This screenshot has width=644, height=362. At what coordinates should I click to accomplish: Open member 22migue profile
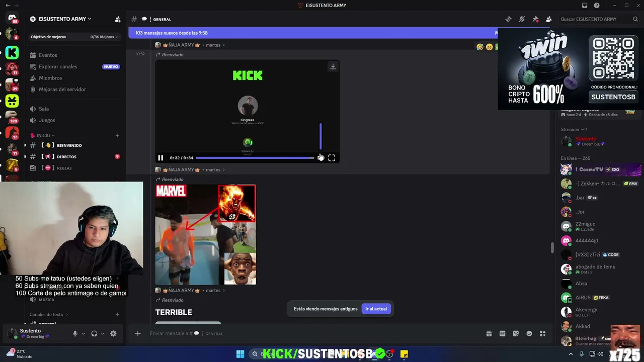coord(599,226)
